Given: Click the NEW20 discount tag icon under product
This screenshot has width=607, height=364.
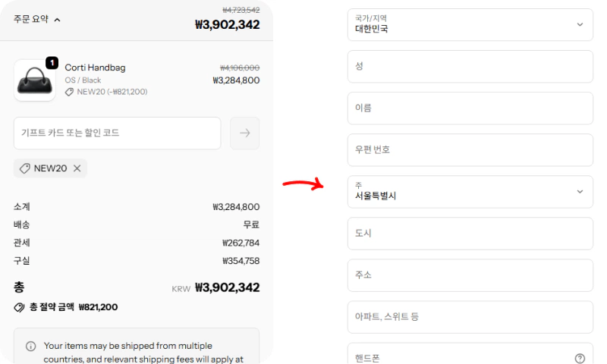Looking at the screenshot, I should tap(70, 92).
